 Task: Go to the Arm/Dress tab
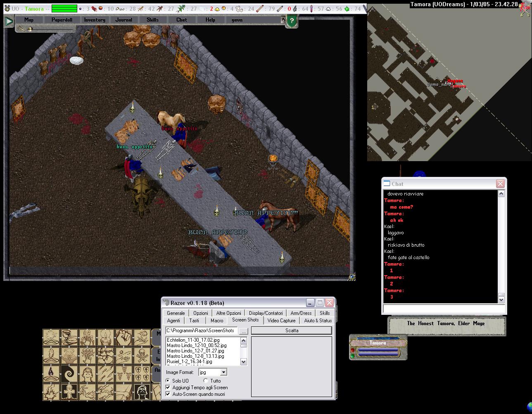click(x=301, y=313)
